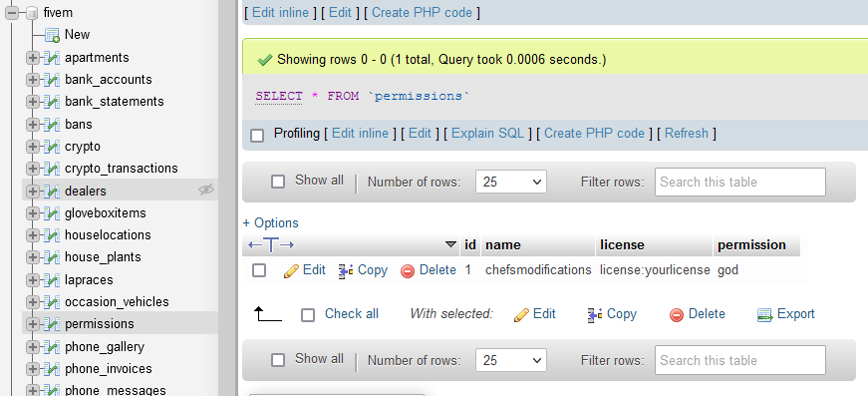The width and height of the screenshot is (868, 396).
Task: Click the dealers table icon
Action: click(52, 192)
